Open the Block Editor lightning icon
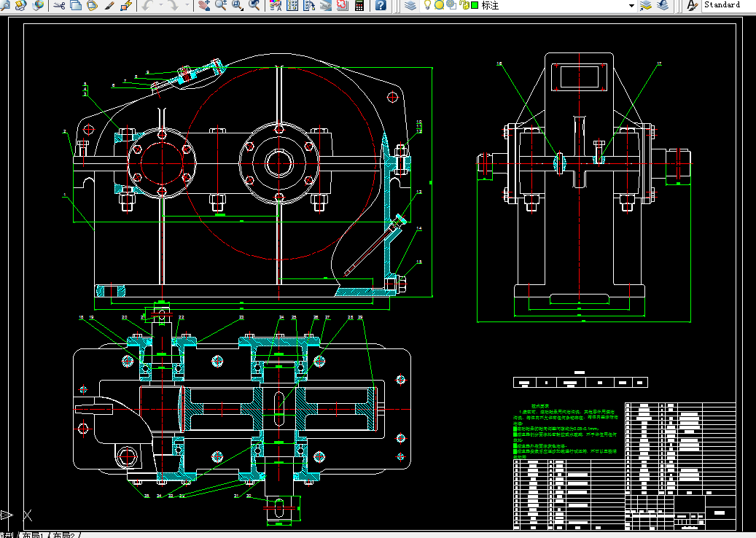This screenshot has height=538, width=756. (126, 5)
